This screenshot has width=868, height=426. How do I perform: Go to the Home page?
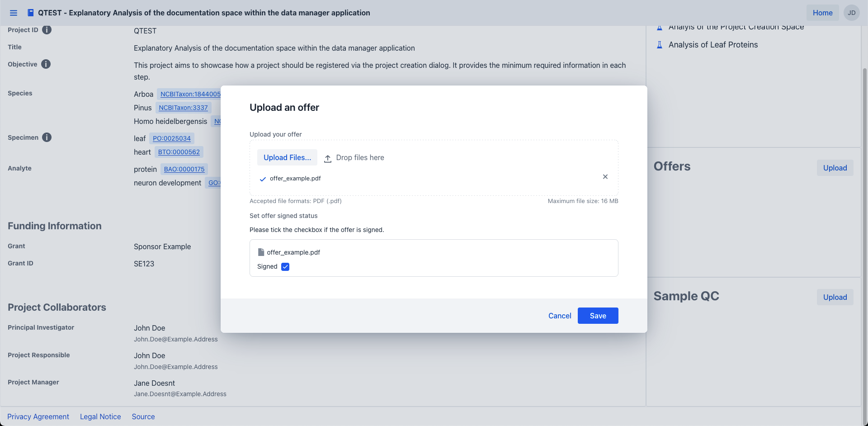[x=822, y=13]
